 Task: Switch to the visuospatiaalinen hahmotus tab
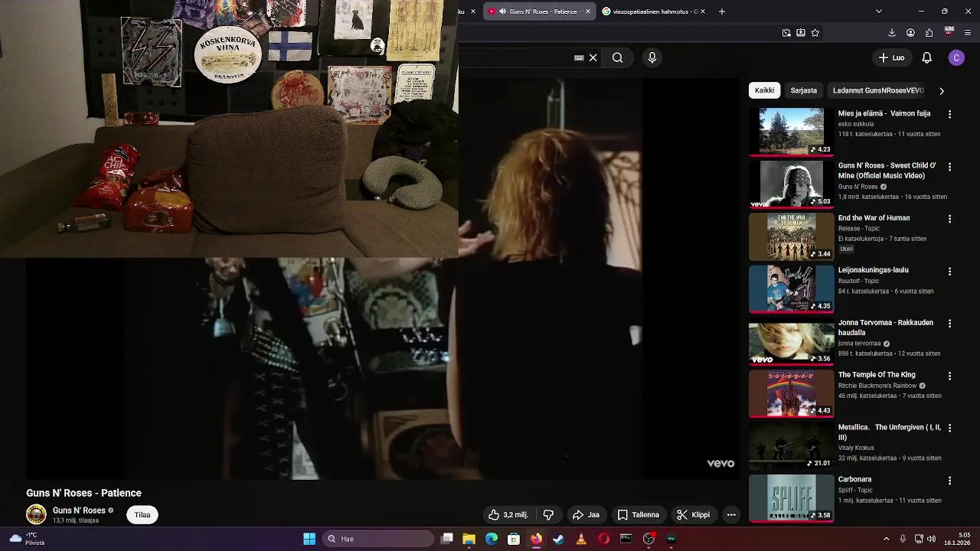coord(653,11)
